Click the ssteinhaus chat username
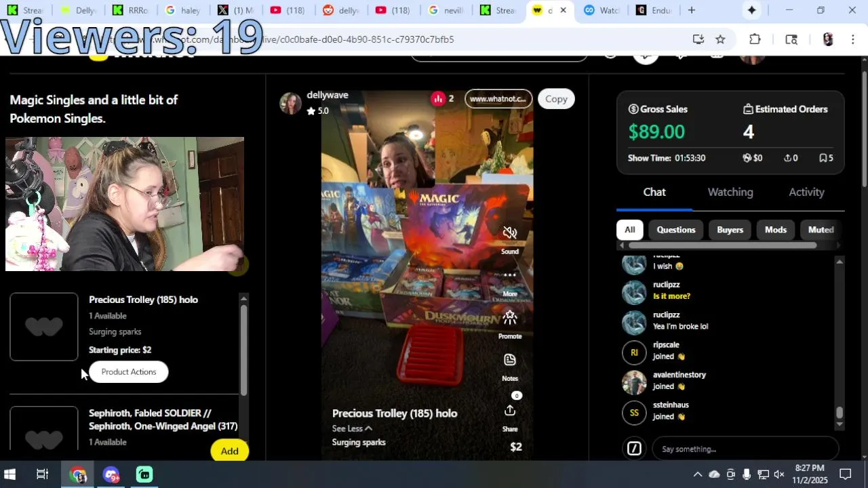This screenshot has height=488, width=868. [x=671, y=405]
